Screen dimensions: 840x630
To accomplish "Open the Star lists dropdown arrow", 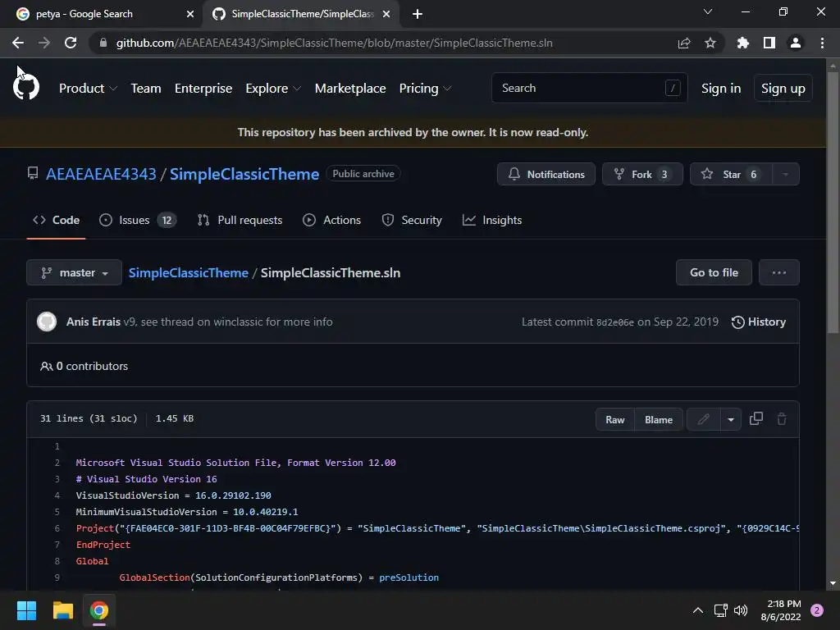I will [785, 174].
